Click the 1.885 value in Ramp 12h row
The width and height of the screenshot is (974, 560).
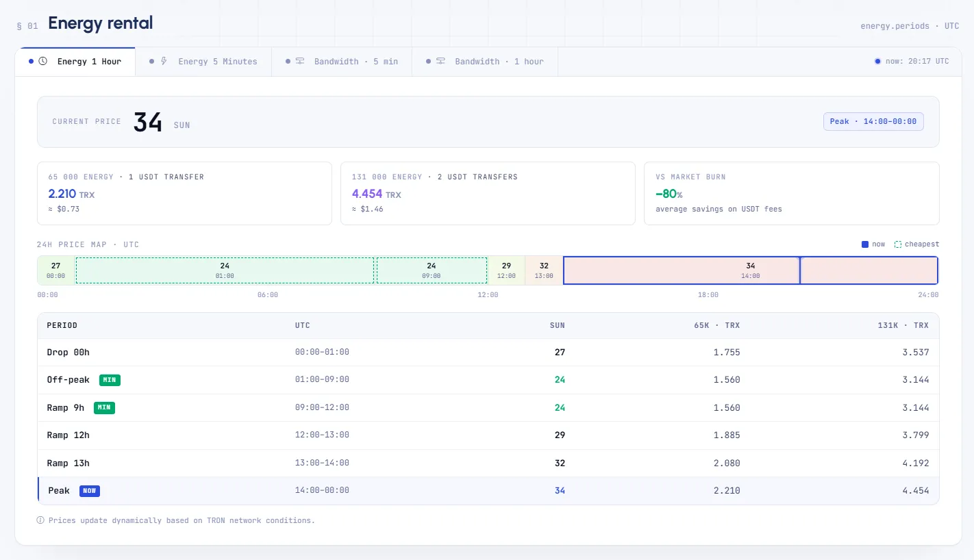[727, 435]
